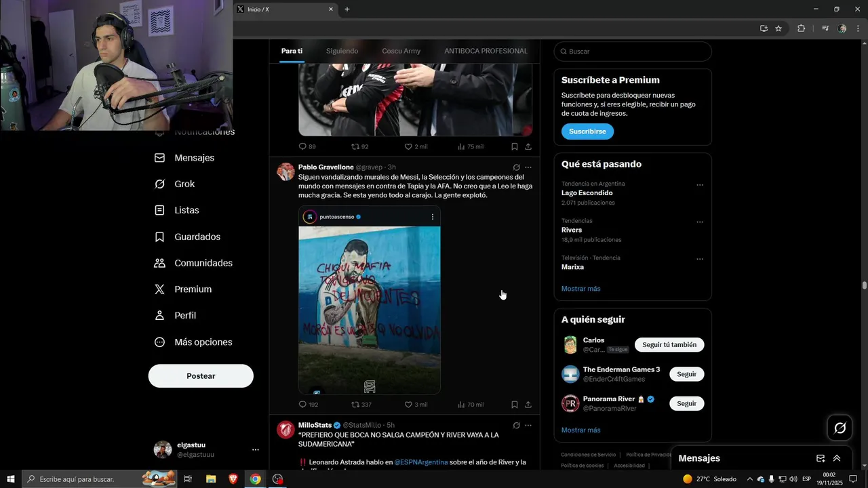Open Listas from the sidebar
868x488 pixels.
pos(177,210)
